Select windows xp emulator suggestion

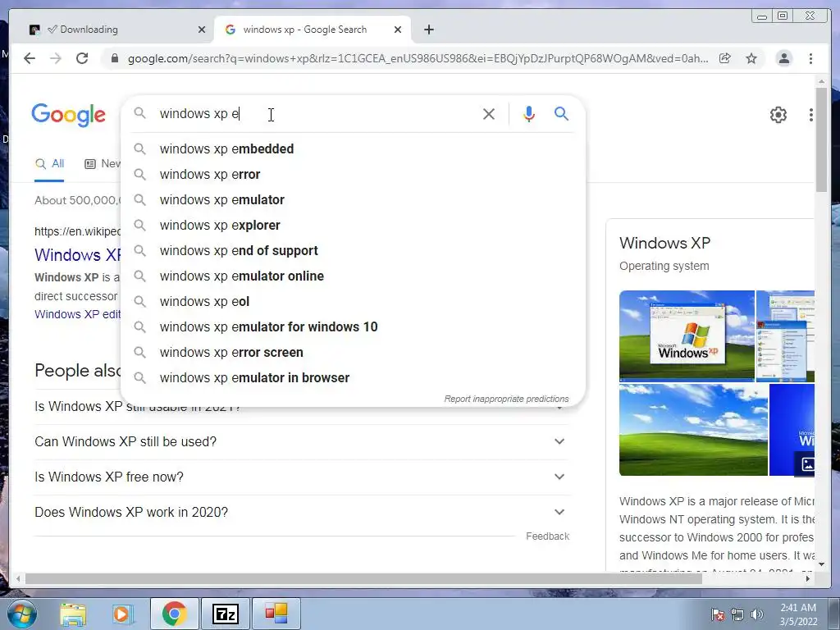pyautogui.click(x=353, y=200)
